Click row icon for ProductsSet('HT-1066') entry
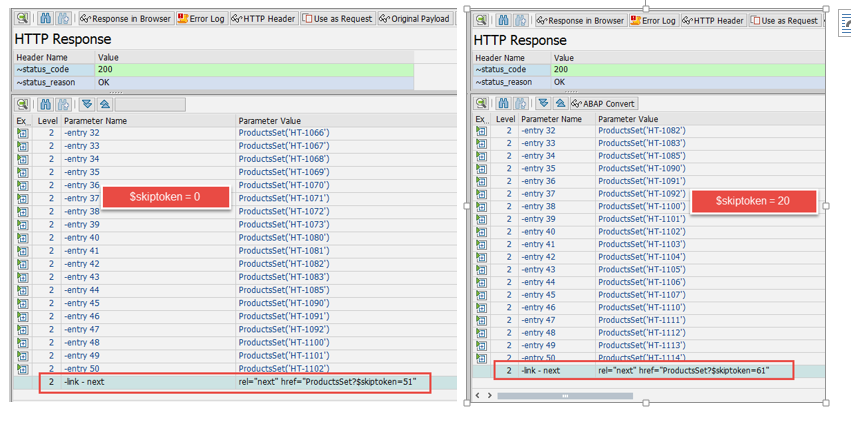 [x=21, y=133]
